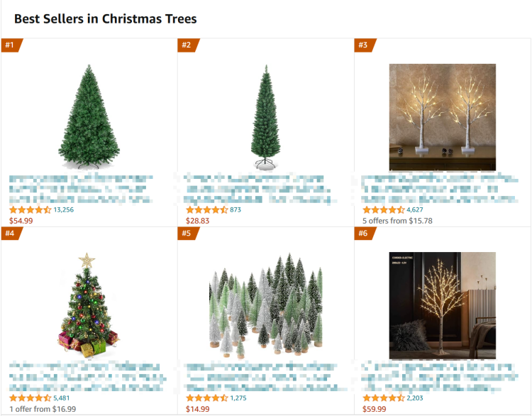Click the star rating next to 1,275 reviews
Image resolution: width=532 pixels, height=416 pixels.
(207, 398)
